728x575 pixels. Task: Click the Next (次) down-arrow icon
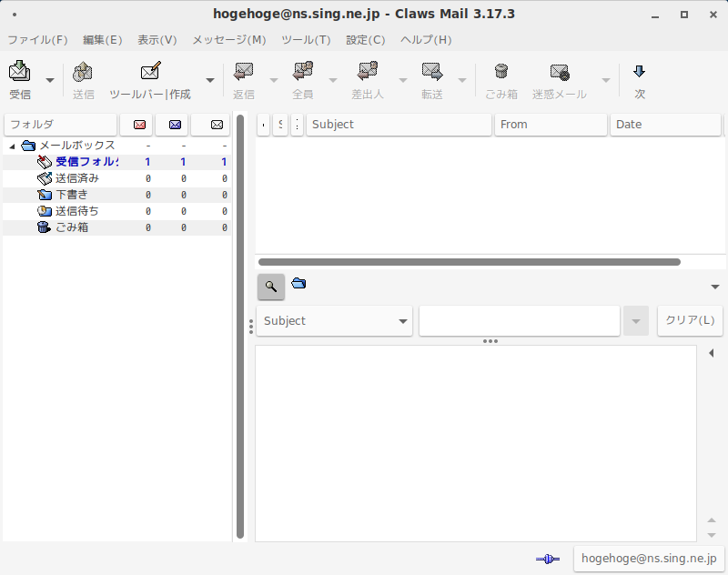[640, 72]
